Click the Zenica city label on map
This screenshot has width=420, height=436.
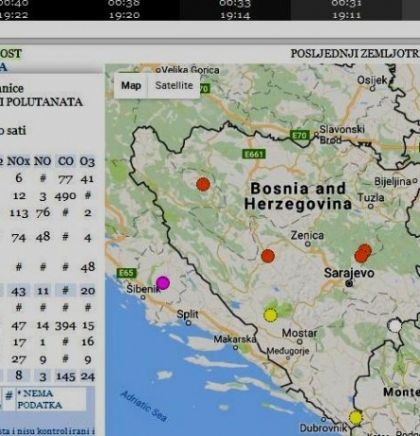click(x=307, y=235)
